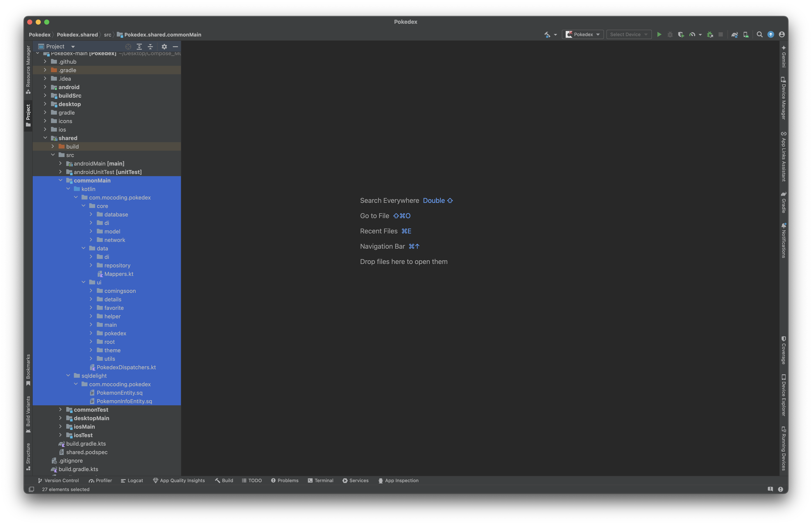Screen dimensions: 812x525
Task: Click Select Opened File target icon
Action: (128, 47)
